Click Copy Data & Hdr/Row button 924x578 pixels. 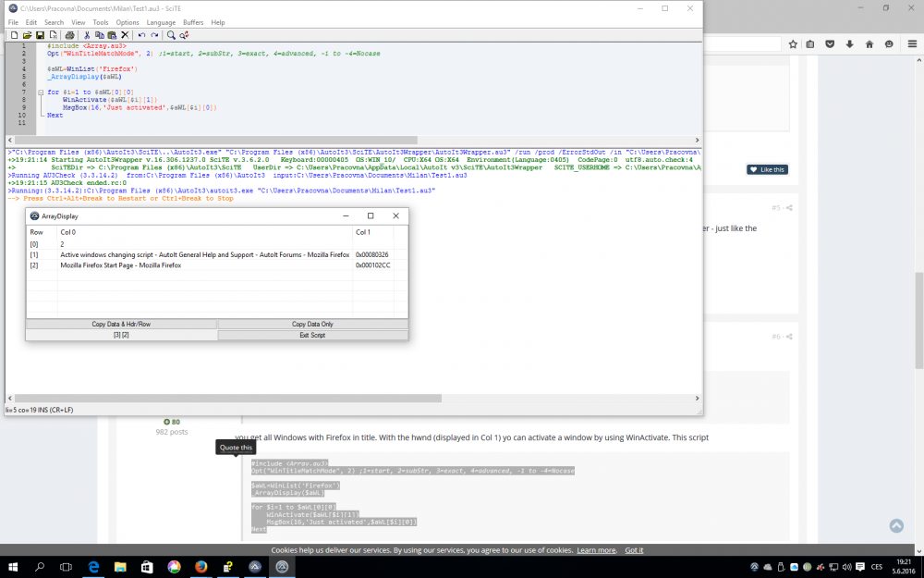121,324
